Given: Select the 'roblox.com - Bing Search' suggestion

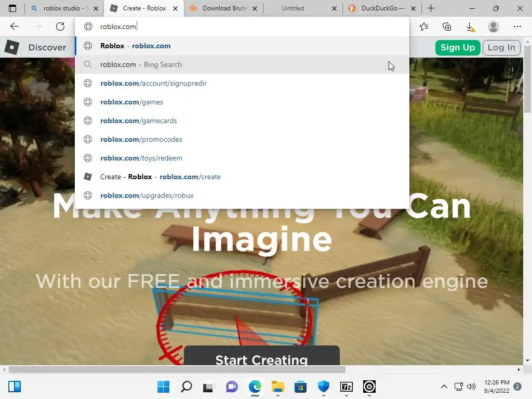Looking at the screenshot, I should [242, 64].
